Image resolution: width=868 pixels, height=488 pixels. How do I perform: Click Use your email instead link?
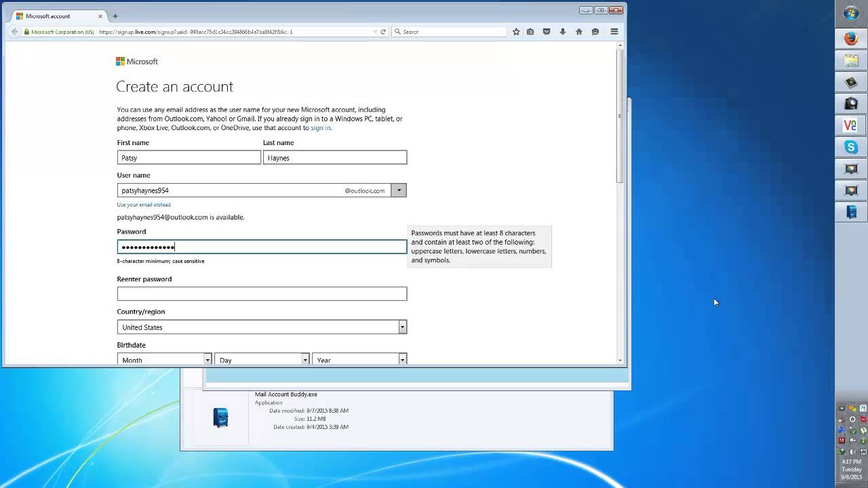click(x=144, y=205)
